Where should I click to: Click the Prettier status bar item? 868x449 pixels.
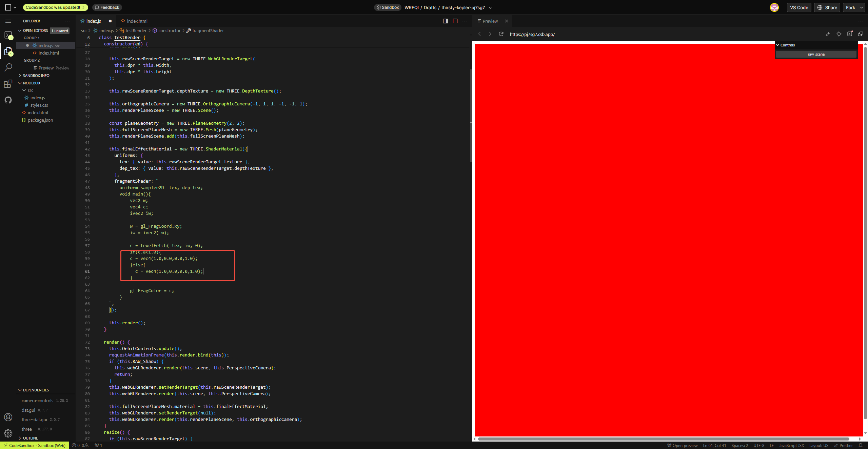(843, 446)
